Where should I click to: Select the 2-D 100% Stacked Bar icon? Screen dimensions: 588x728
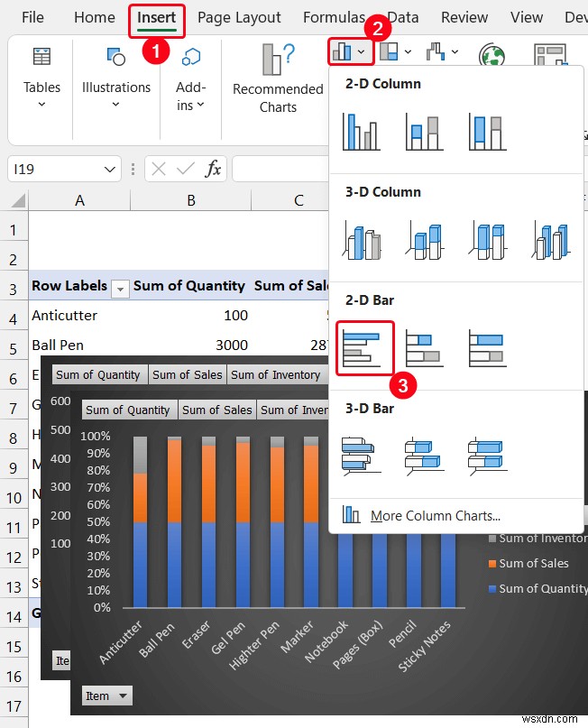coord(487,348)
